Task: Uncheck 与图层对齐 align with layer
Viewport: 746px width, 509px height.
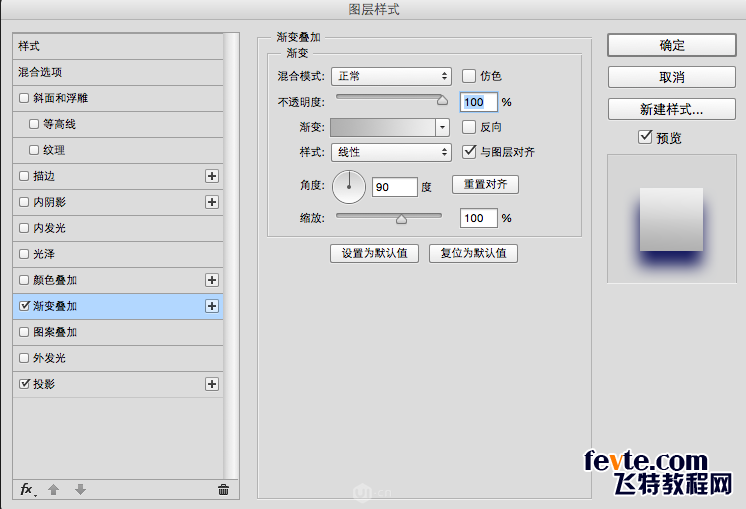Action: tap(469, 152)
